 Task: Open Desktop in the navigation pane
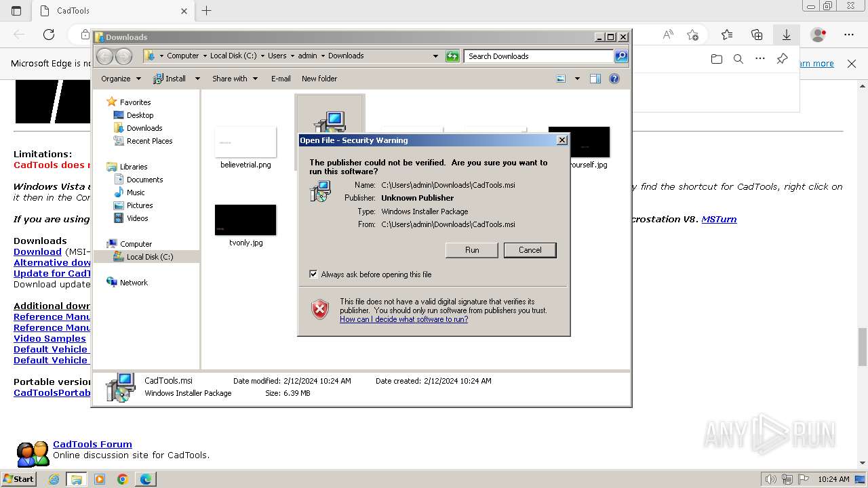(x=140, y=115)
